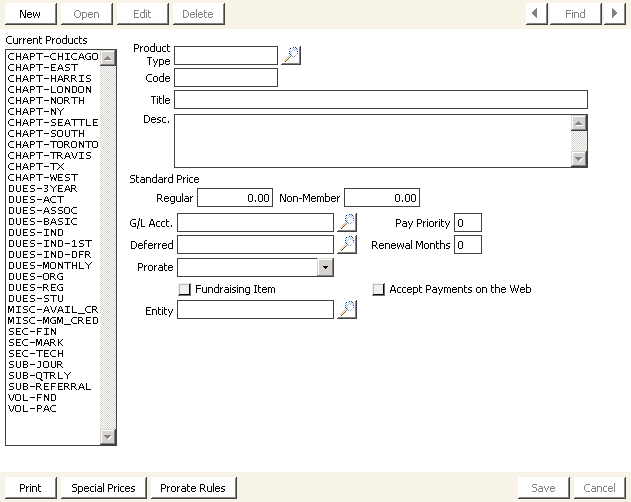Click the New button

click(x=31, y=14)
